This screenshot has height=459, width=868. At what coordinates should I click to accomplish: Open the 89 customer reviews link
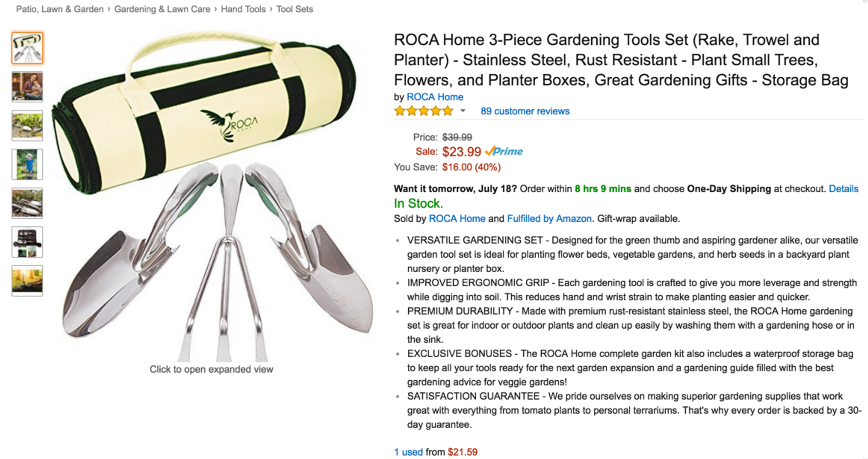point(525,111)
